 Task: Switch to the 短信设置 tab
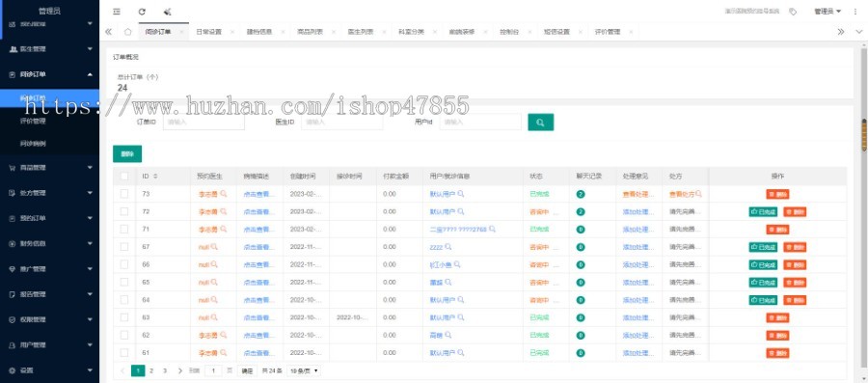click(x=556, y=32)
